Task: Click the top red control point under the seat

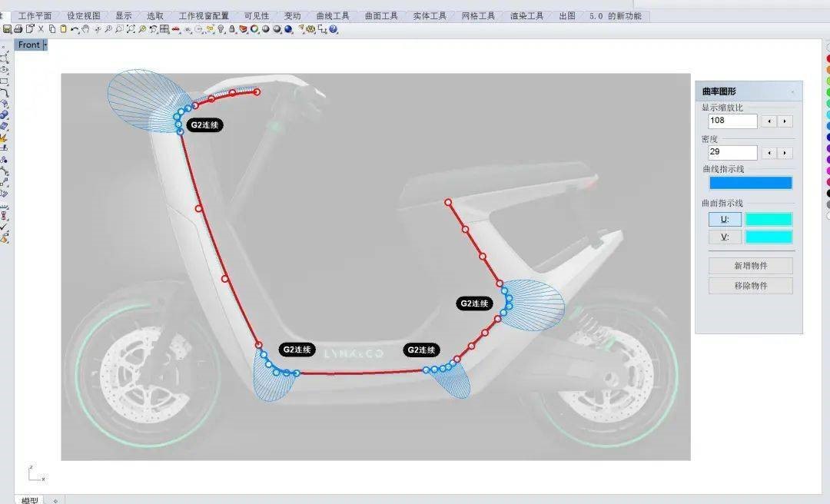Action: [x=448, y=202]
